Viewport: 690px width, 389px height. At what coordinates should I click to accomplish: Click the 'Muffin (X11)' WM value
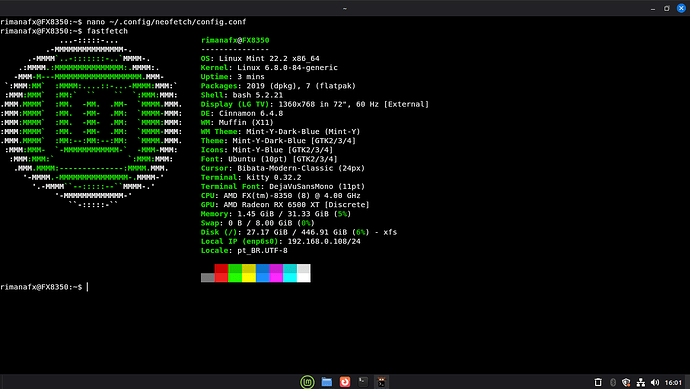[x=246, y=123]
